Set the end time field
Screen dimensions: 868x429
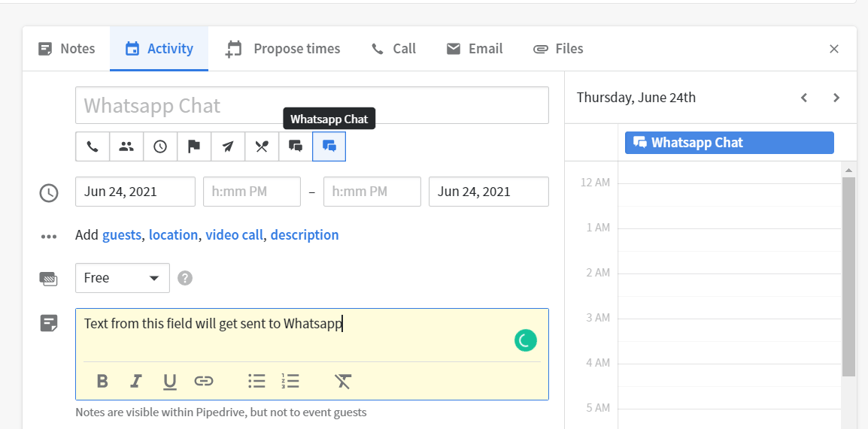(372, 192)
